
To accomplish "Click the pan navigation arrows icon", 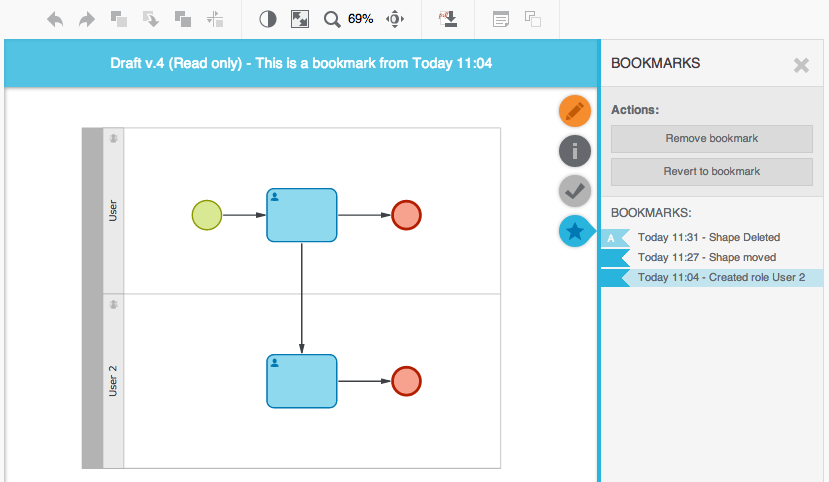I will (x=395, y=19).
